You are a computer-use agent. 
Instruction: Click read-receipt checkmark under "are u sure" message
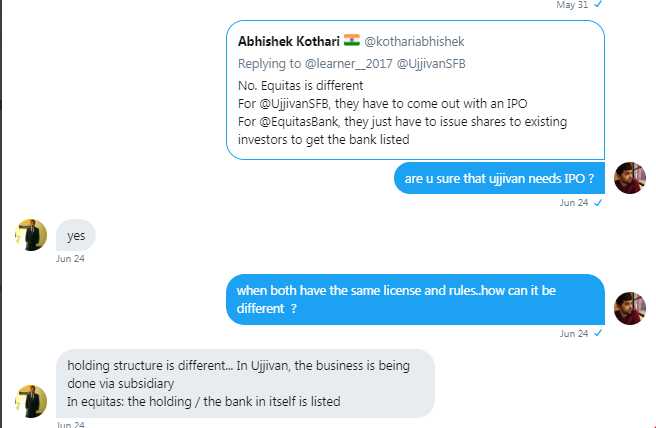(598, 202)
